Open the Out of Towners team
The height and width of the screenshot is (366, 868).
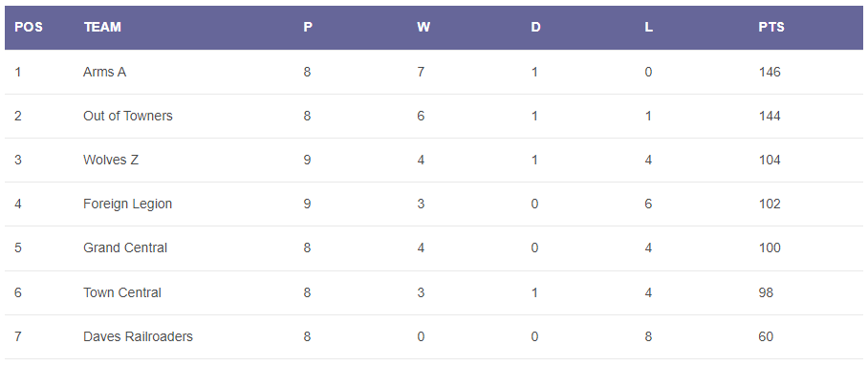pos(128,116)
